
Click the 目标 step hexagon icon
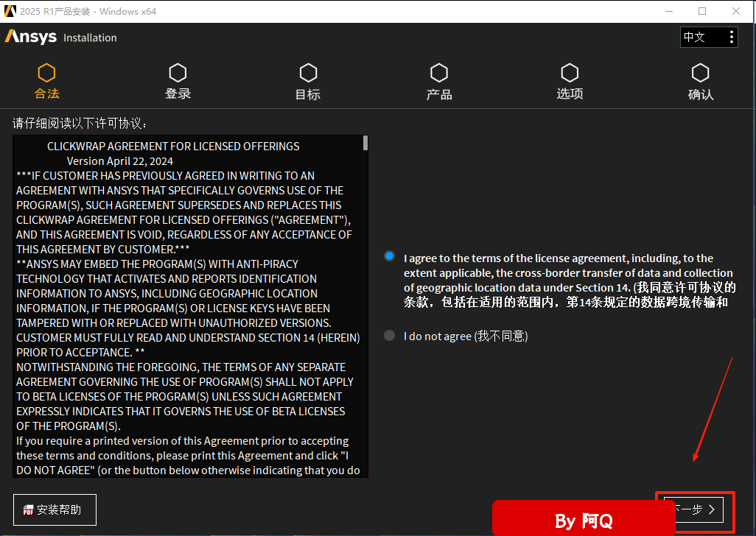click(x=309, y=73)
